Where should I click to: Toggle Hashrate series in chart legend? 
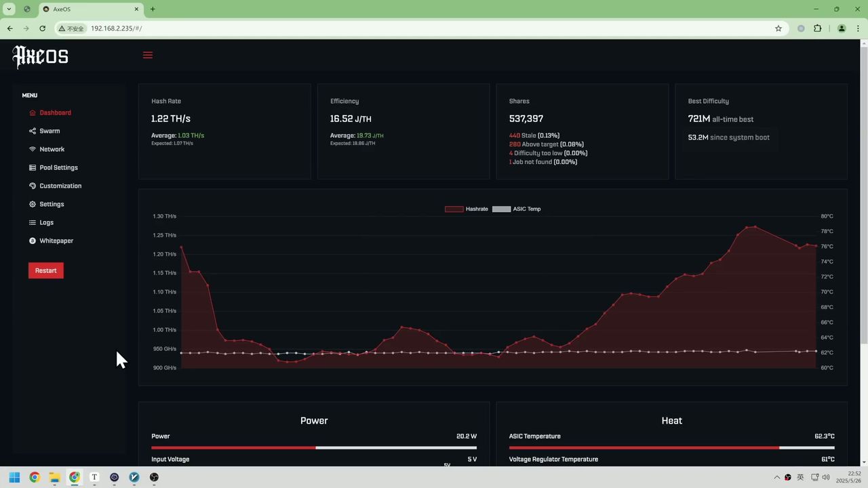pyautogui.click(x=467, y=209)
